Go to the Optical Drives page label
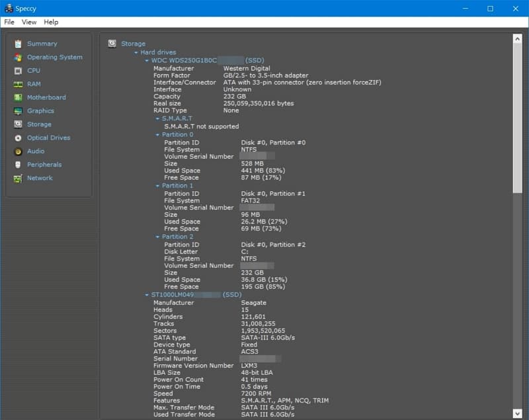 click(x=48, y=138)
